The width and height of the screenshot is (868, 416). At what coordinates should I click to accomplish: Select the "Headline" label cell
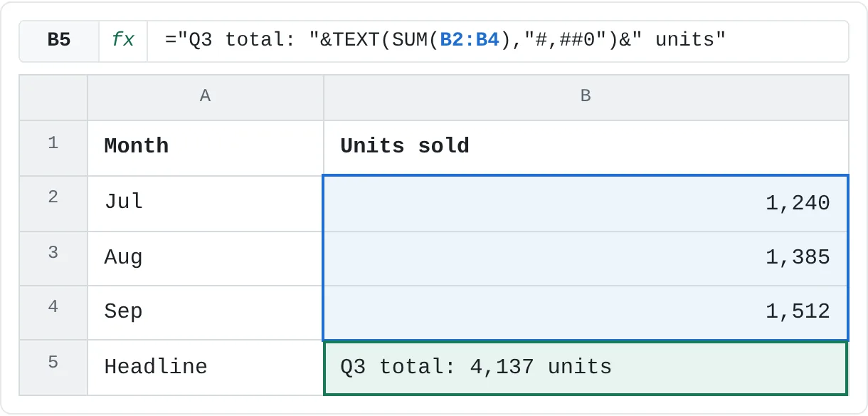[206, 368]
